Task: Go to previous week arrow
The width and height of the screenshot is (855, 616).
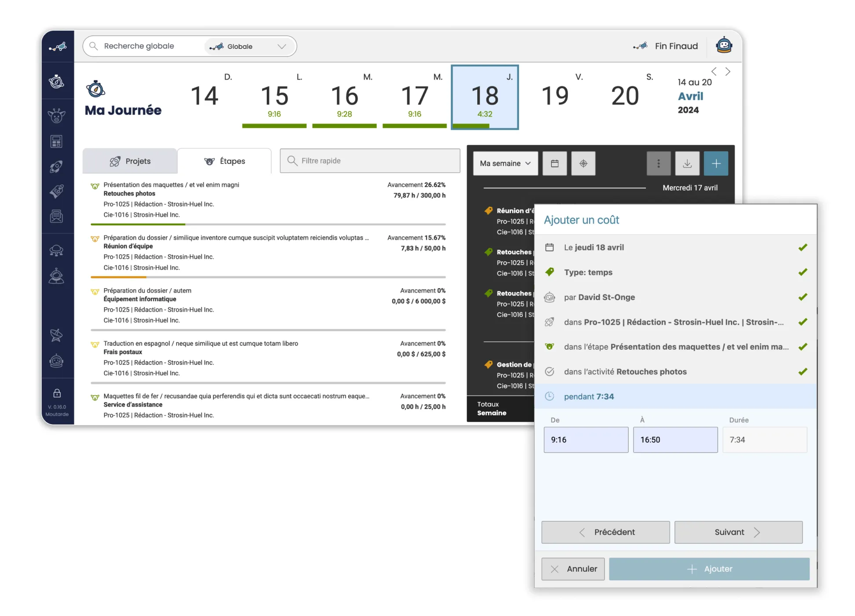Action: tap(714, 71)
